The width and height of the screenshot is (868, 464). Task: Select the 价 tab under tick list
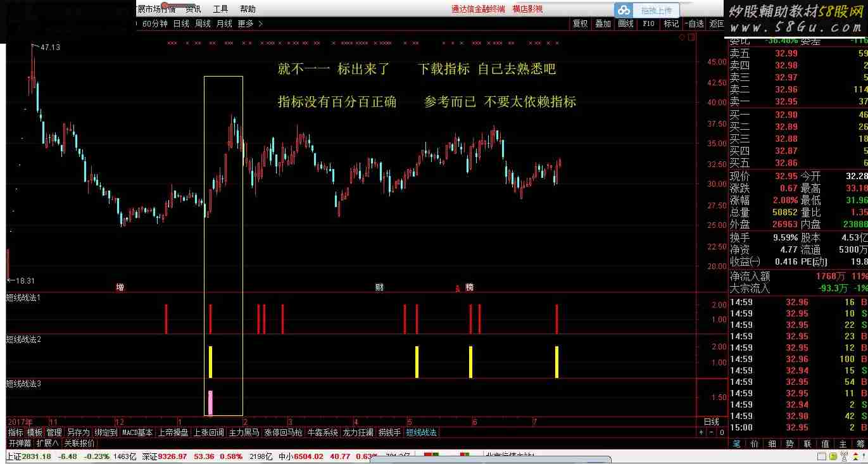(754, 444)
